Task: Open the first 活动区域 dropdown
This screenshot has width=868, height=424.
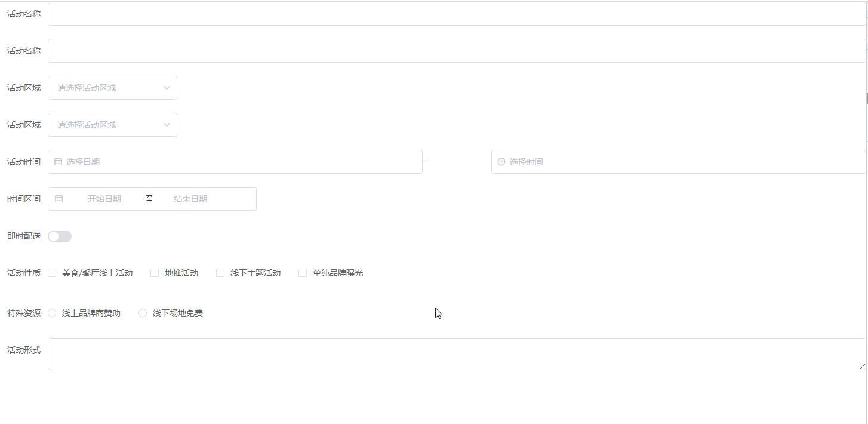Action: coord(112,88)
